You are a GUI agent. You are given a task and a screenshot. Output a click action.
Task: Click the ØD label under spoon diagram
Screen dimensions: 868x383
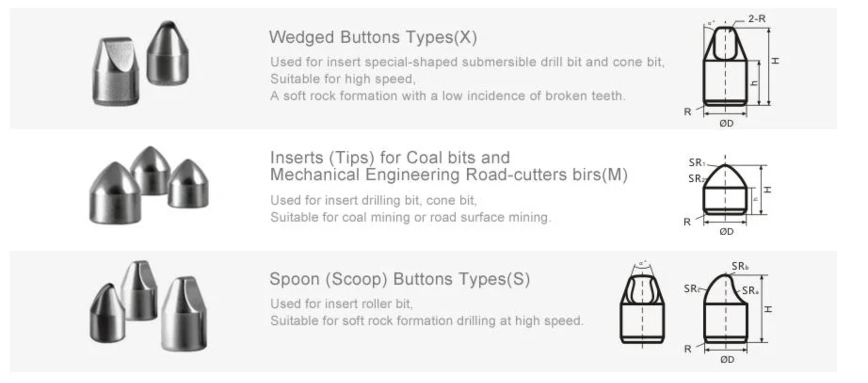[x=727, y=359]
